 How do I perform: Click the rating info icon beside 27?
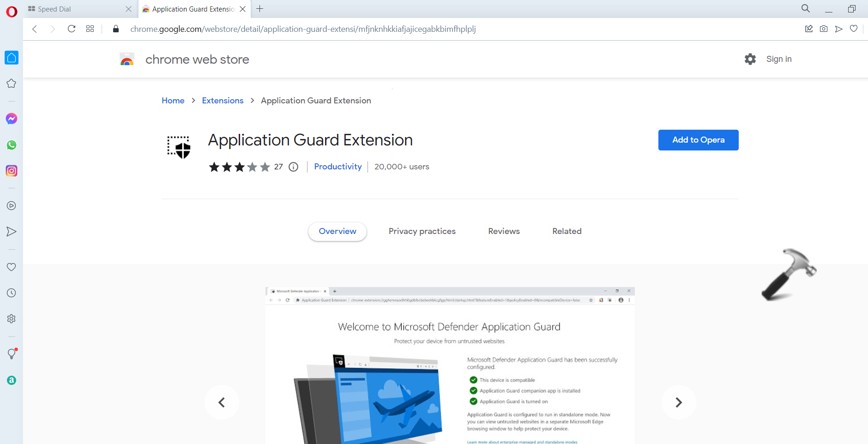(294, 167)
